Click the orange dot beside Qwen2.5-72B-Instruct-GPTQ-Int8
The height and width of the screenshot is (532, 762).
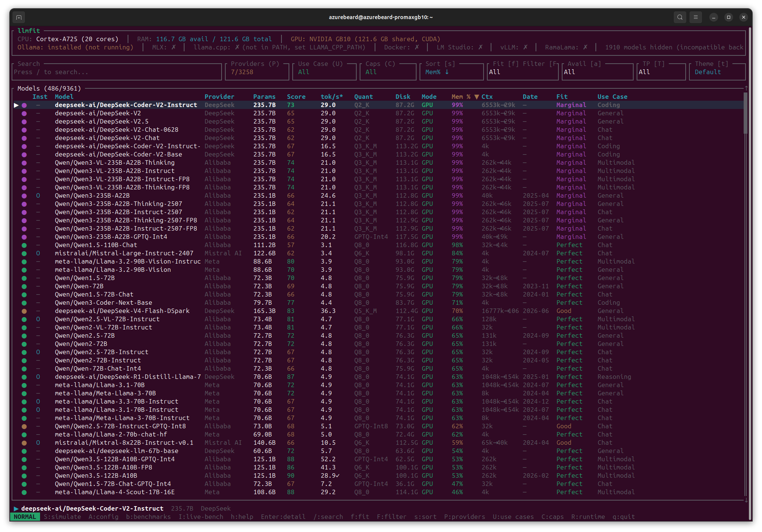pos(24,426)
